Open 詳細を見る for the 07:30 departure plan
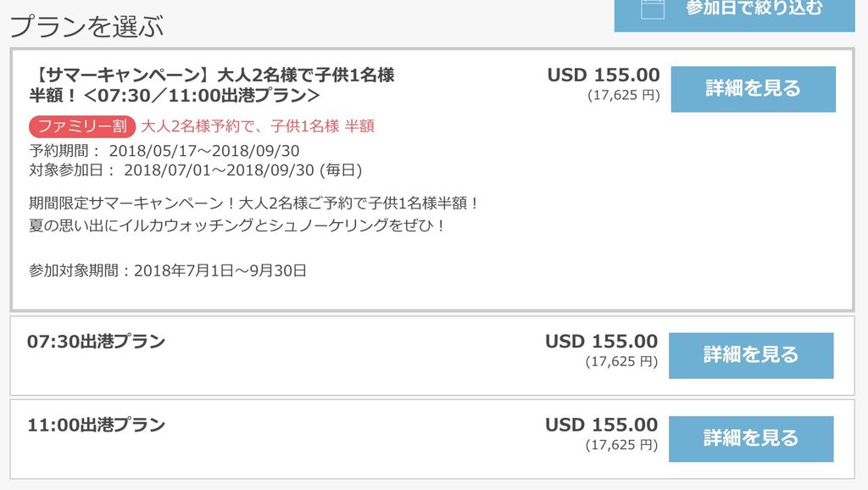The height and width of the screenshot is (490, 868). 751,355
